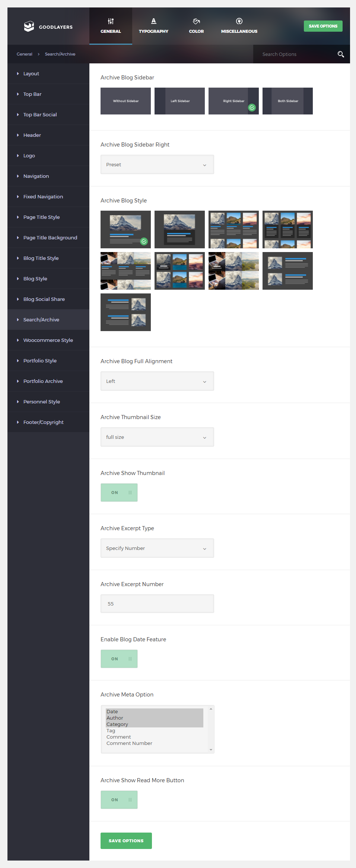This screenshot has height=868, width=356.
Task: Click the Search/Archive breadcrumb link
Action: 60,54
